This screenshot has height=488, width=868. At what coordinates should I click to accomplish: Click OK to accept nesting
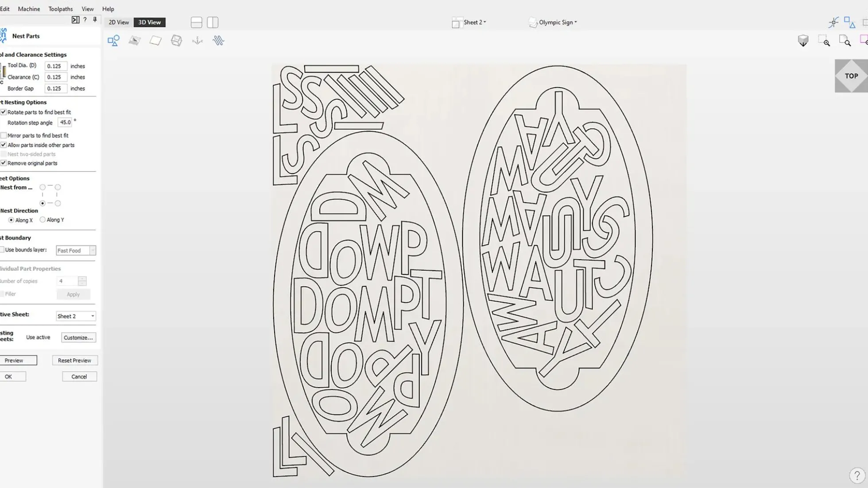(12, 377)
